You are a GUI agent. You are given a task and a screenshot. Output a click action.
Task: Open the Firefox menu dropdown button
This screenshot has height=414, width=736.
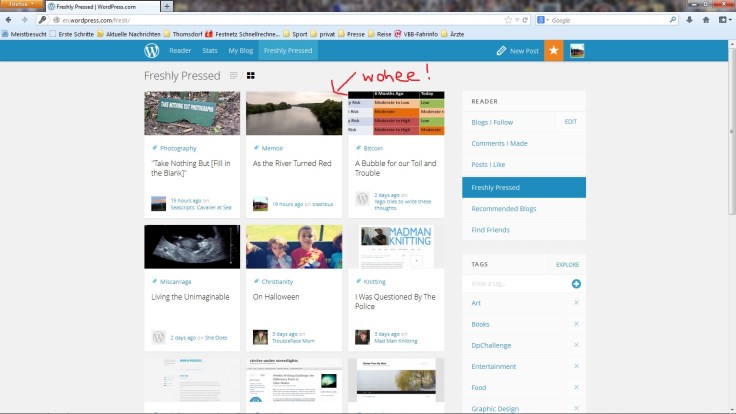[x=21, y=6]
